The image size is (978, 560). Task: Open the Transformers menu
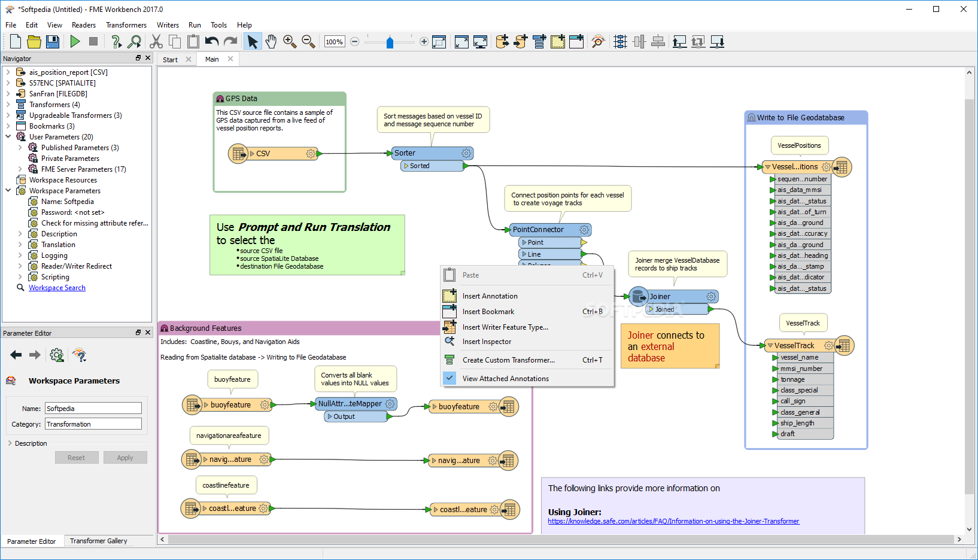click(x=126, y=25)
